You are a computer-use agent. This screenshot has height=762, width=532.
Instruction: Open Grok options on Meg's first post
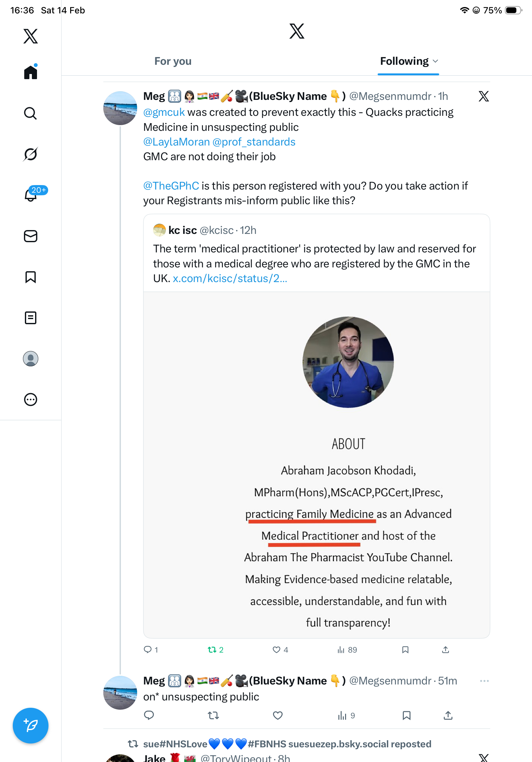click(484, 97)
